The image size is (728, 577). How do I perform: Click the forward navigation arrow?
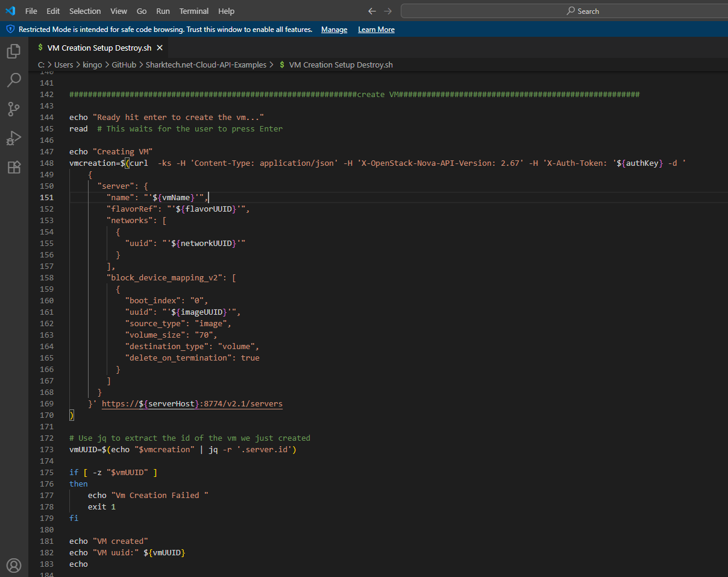pyautogui.click(x=386, y=11)
